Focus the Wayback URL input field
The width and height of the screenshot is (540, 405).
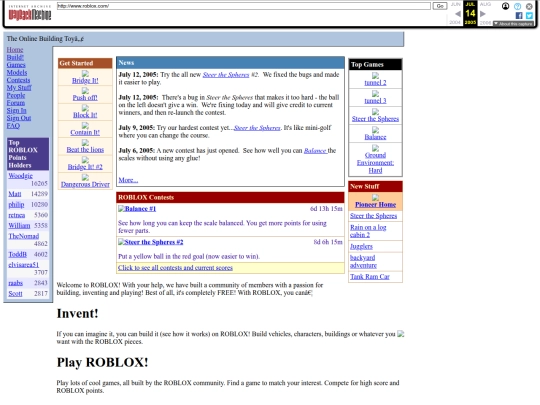(x=243, y=6)
